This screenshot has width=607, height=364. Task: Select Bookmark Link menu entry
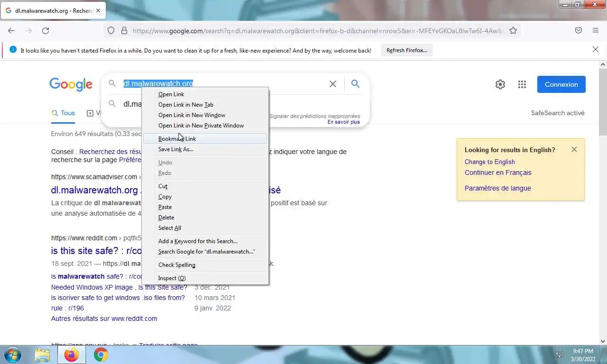point(205,139)
